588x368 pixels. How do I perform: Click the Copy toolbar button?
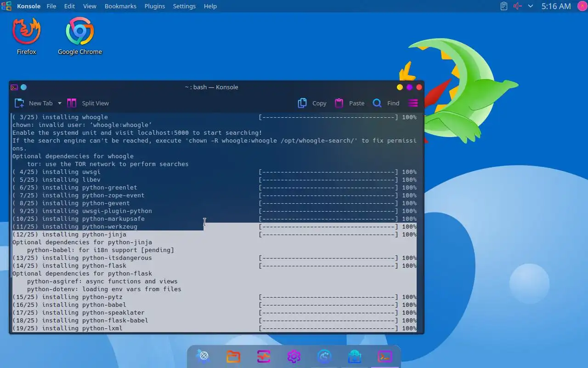312,103
